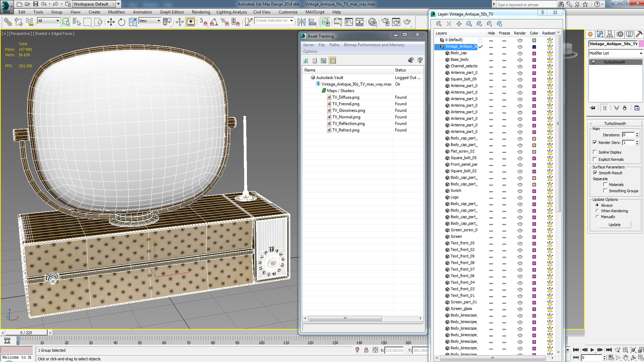Open Bitmap Performance and Memory menu
644x362 pixels.
click(x=374, y=45)
